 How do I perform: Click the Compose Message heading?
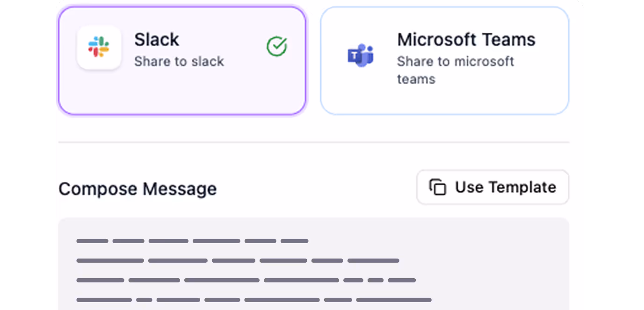137,189
